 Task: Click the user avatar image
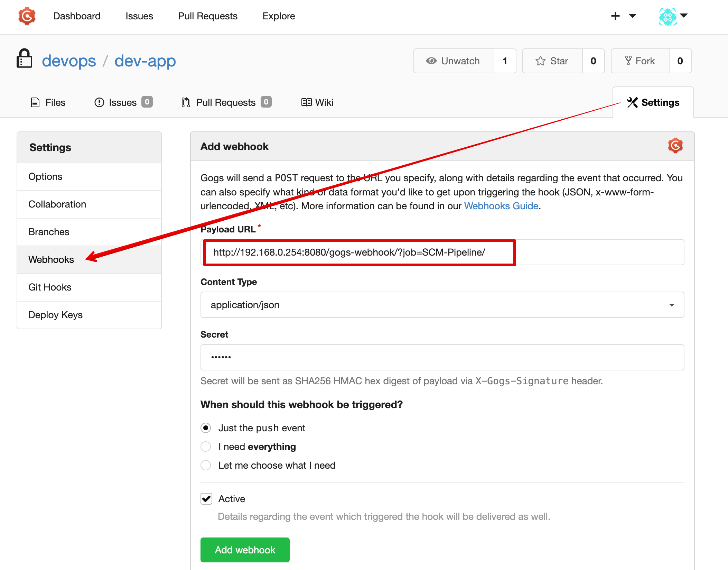pyautogui.click(x=668, y=17)
